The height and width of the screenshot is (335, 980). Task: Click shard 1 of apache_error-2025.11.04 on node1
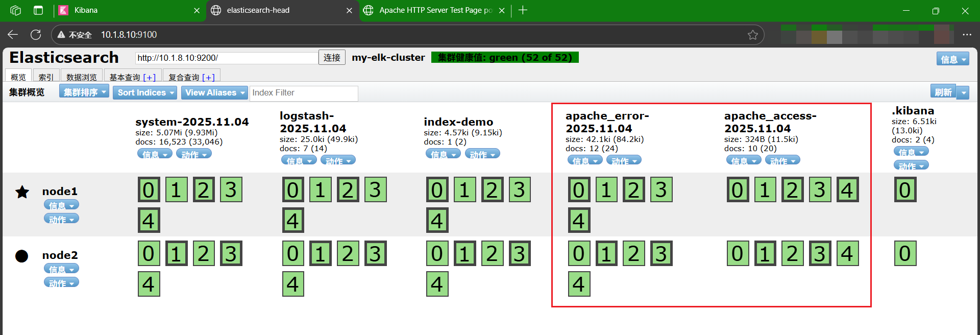[607, 190]
